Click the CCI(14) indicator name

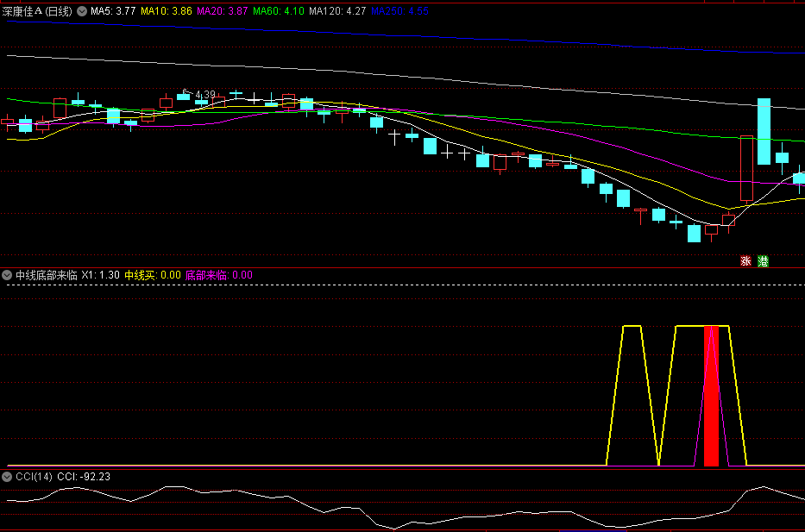(34, 477)
